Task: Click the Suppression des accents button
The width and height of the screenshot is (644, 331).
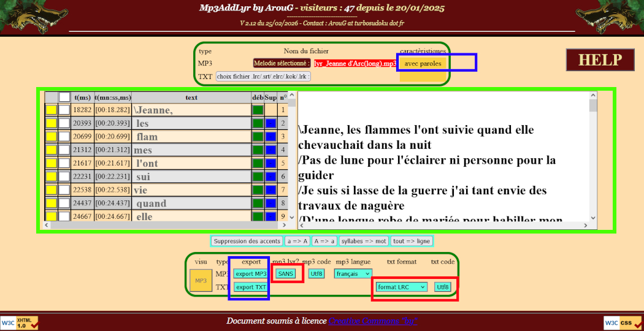Action: [x=247, y=241]
